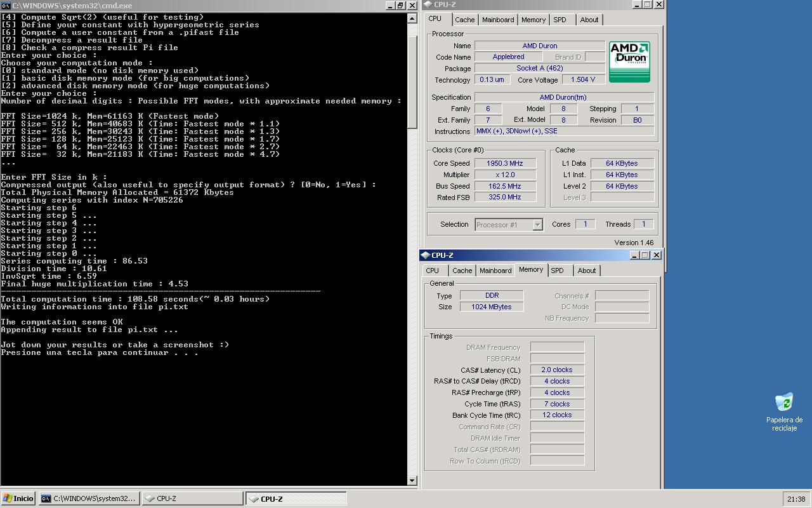The width and height of the screenshot is (812, 508).
Task: Click the Bank Cycle Time value 12 clocks
Action: point(557,415)
